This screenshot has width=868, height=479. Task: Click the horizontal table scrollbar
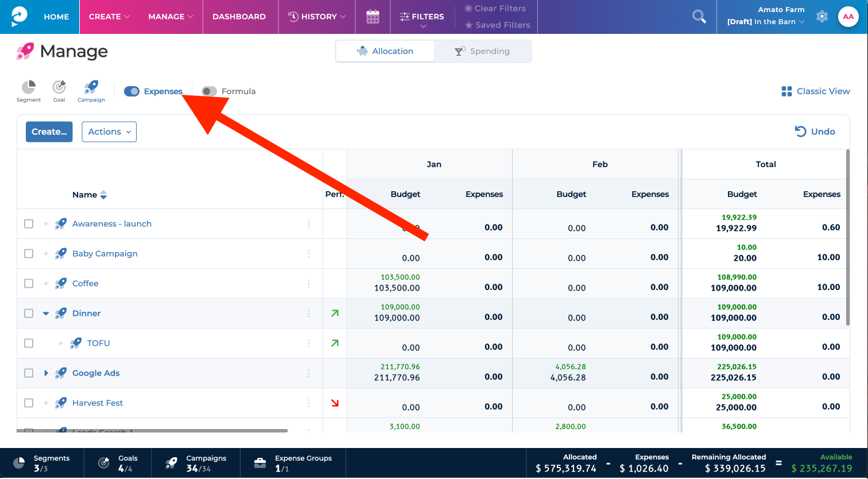pos(152,430)
